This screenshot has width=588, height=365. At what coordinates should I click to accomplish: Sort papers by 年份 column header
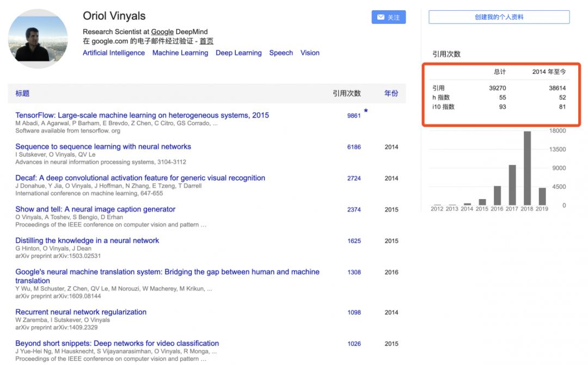coord(391,94)
